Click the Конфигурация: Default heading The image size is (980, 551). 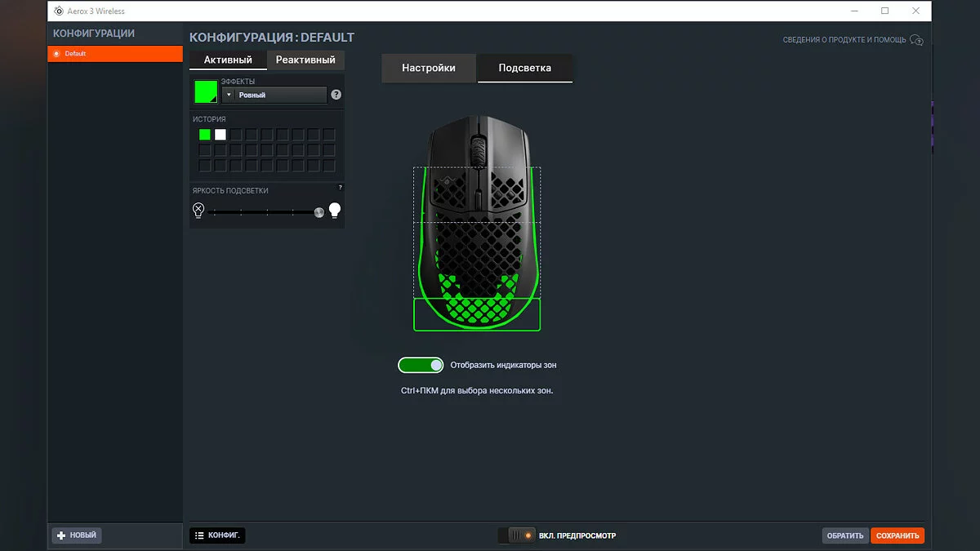pos(272,38)
